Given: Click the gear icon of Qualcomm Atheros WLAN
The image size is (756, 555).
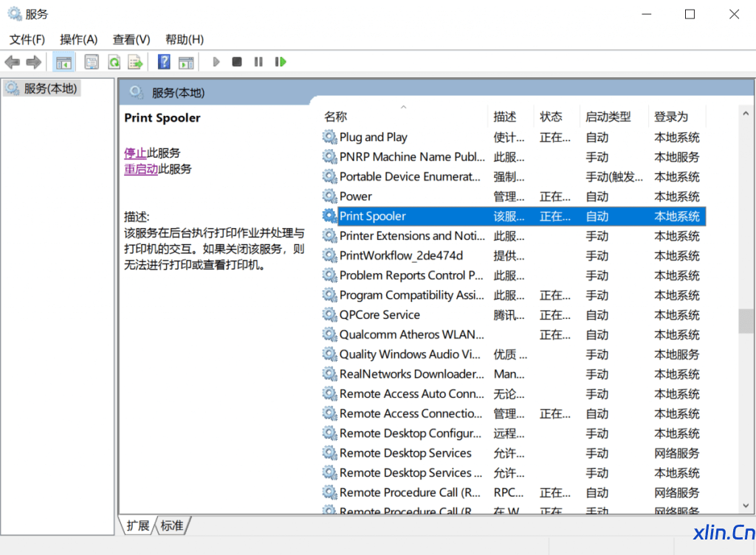Looking at the screenshot, I should click(x=330, y=335).
